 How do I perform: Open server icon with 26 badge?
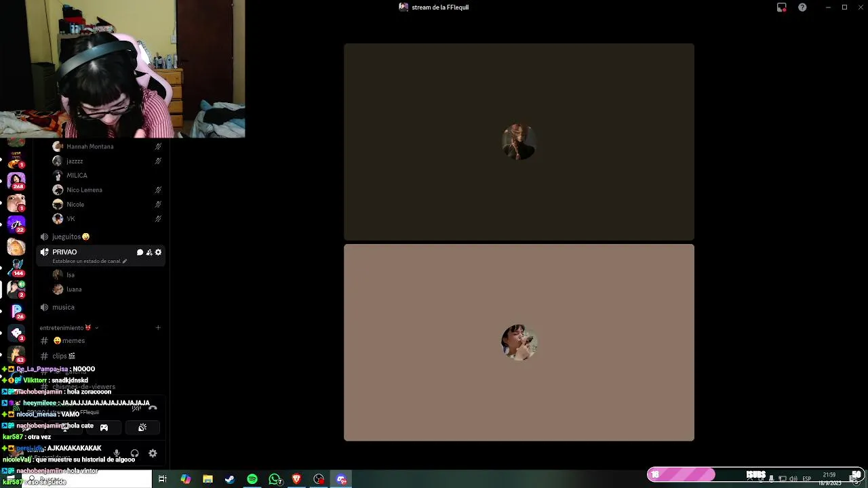coord(16,311)
